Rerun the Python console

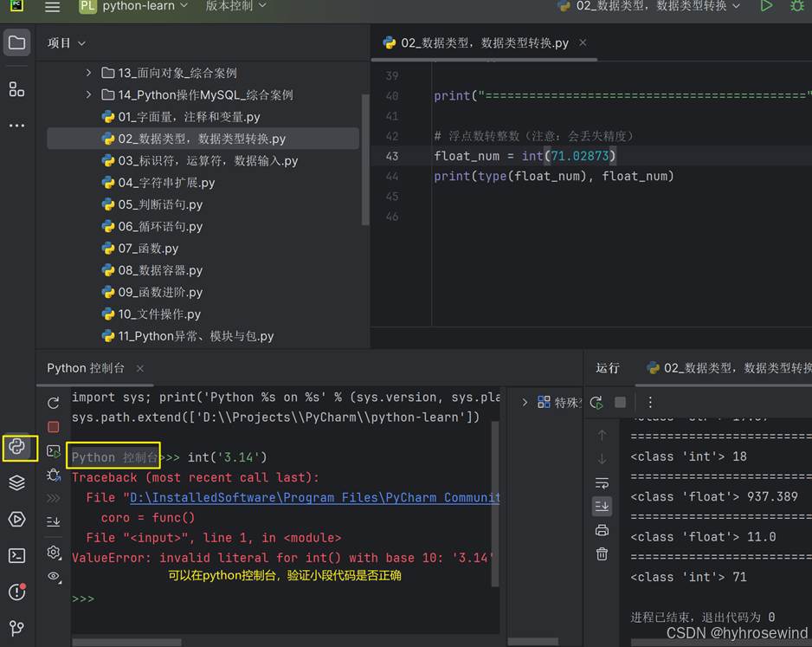click(54, 403)
